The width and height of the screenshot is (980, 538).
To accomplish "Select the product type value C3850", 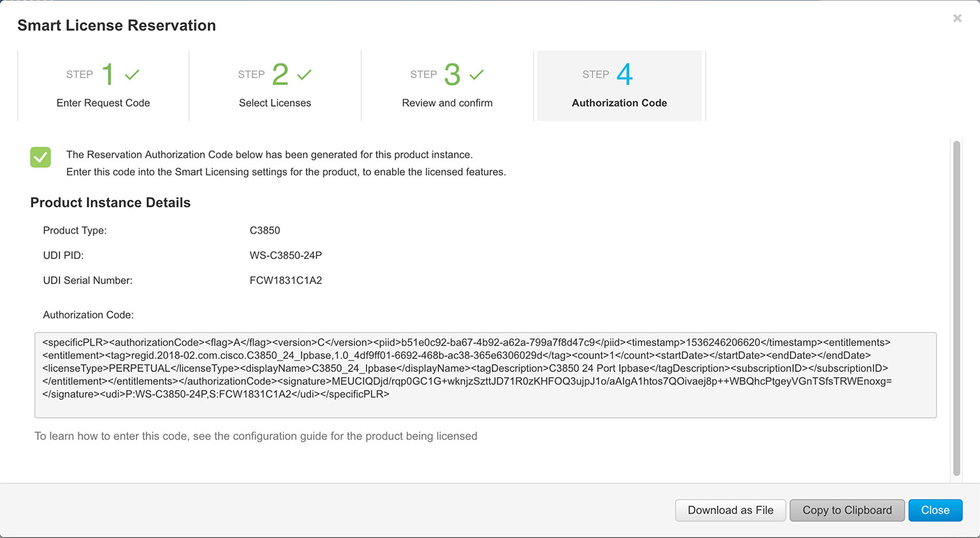I will click(265, 231).
